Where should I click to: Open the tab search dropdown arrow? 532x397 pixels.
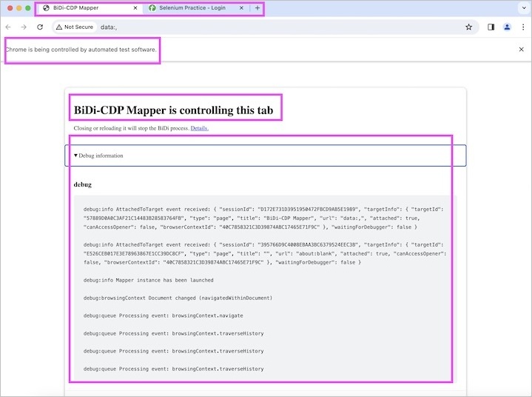pos(524,8)
